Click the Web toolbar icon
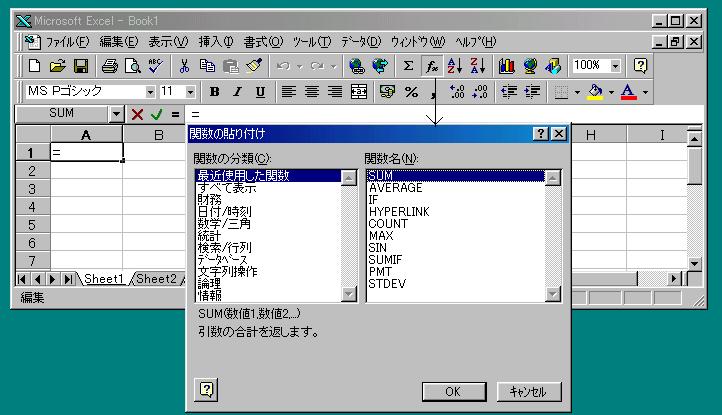The image size is (722, 415). [380, 66]
